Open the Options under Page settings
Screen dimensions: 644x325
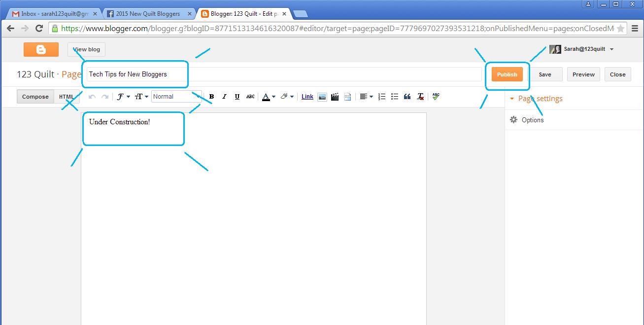[533, 119]
